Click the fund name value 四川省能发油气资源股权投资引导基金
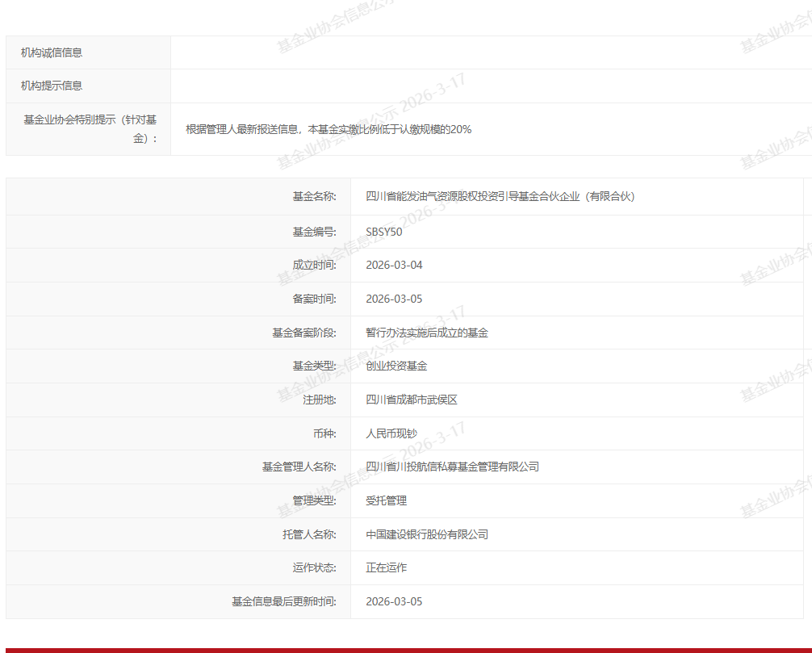Viewport: 812px width, 653px height. 500,196
